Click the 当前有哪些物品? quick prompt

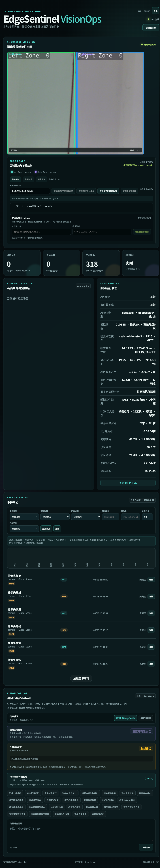coord(90,793)
